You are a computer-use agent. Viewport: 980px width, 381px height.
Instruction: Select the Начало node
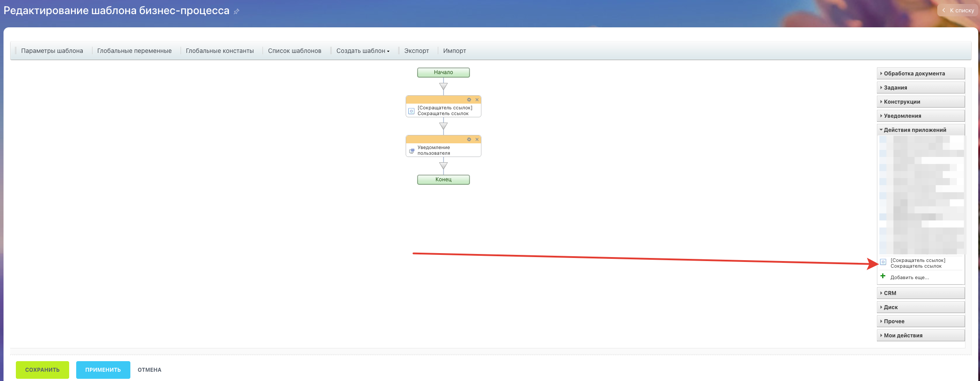coord(444,72)
